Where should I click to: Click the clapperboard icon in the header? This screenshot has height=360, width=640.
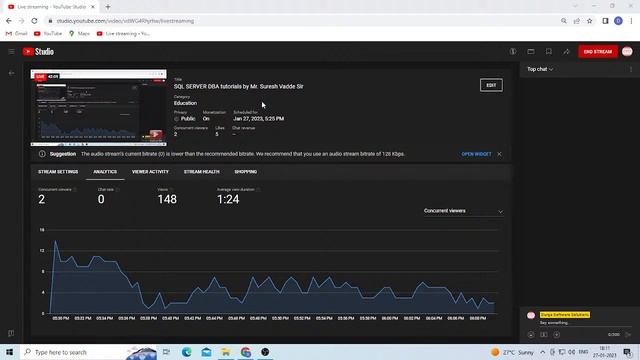point(531,51)
